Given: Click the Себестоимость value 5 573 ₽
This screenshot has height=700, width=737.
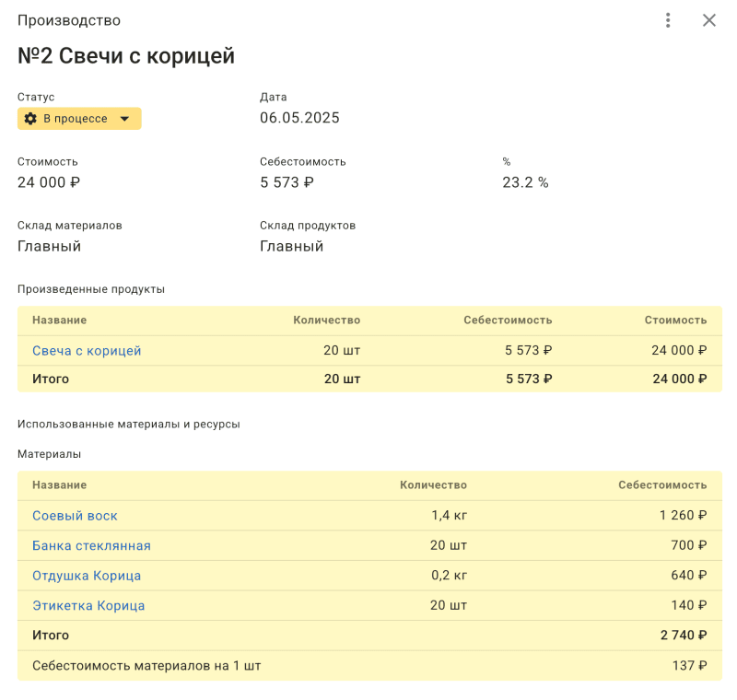Looking at the screenshot, I should point(286,181).
